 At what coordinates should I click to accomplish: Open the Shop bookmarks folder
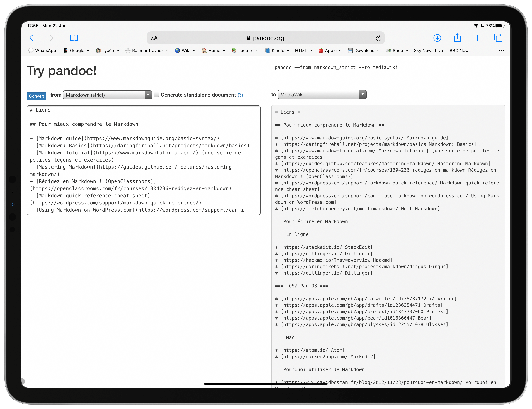tap(397, 51)
